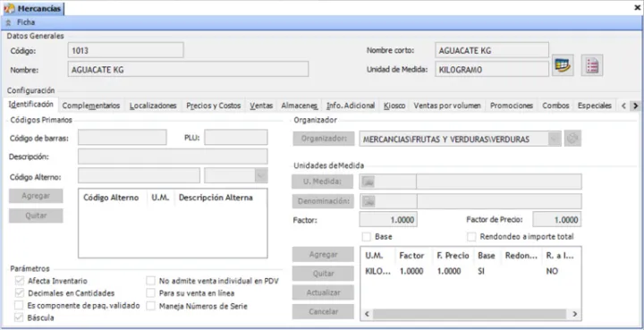Click Agregar under Código Alterno
Screen dimensions: 644x330
(x=36, y=196)
